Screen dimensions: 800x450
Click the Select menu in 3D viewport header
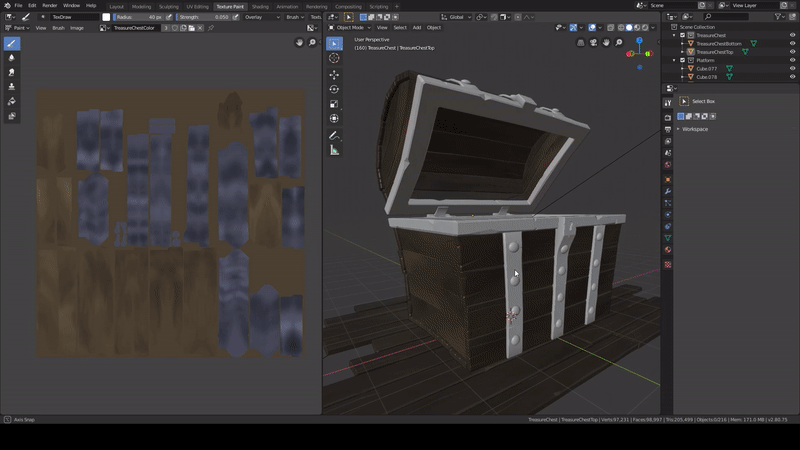tap(400, 28)
